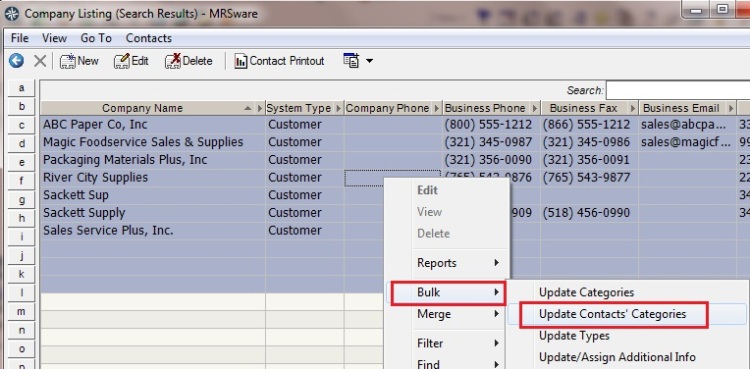Open the Find submenu in context menu
The height and width of the screenshot is (369, 750).
(x=447, y=363)
